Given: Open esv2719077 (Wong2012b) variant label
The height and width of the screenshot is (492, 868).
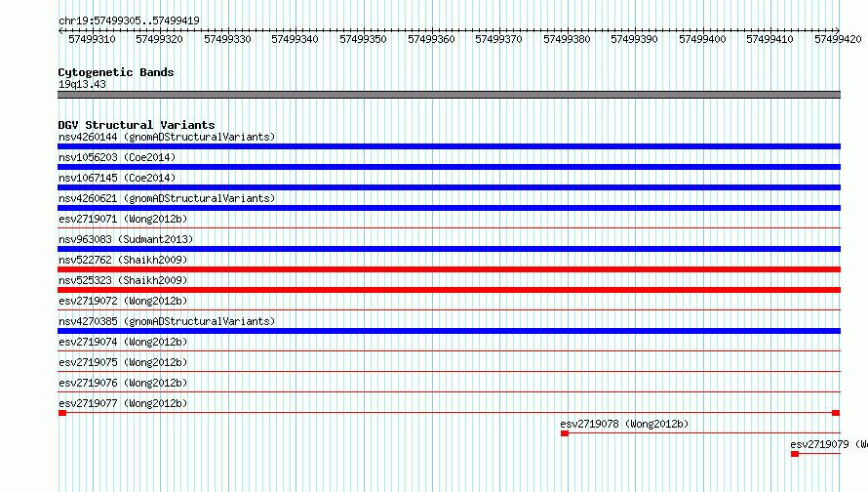Looking at the screenshot, I should (x=123, y=403).
